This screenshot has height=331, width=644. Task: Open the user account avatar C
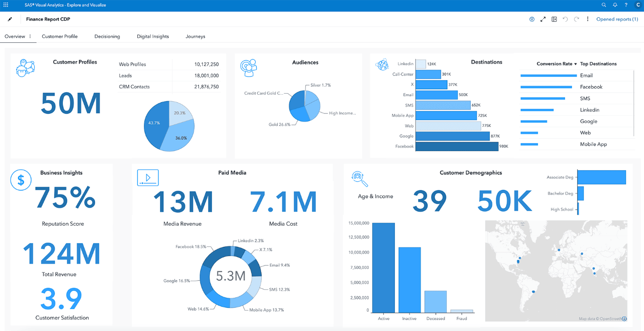pyautogui.click(x=638, y=5)
